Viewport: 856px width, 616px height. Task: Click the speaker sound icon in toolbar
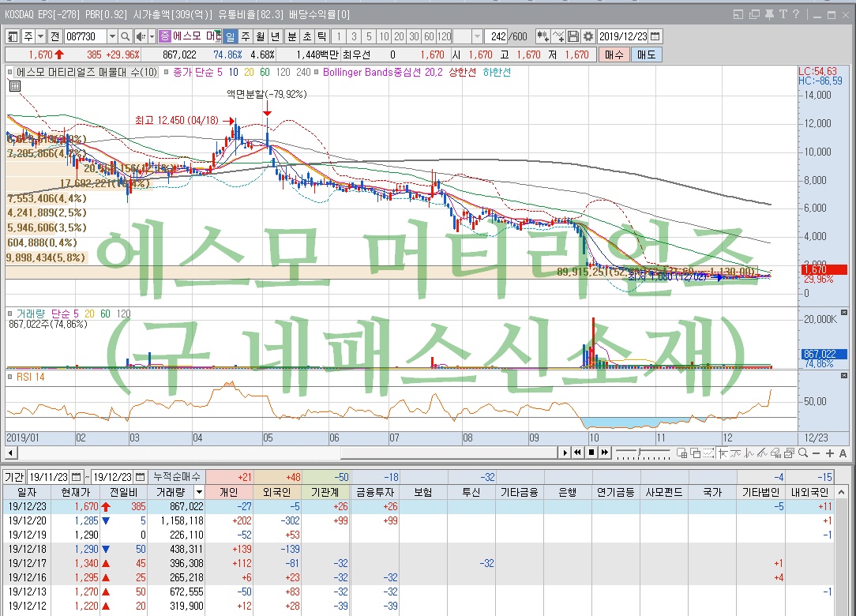pyautogui.click(x=140, y=36)
